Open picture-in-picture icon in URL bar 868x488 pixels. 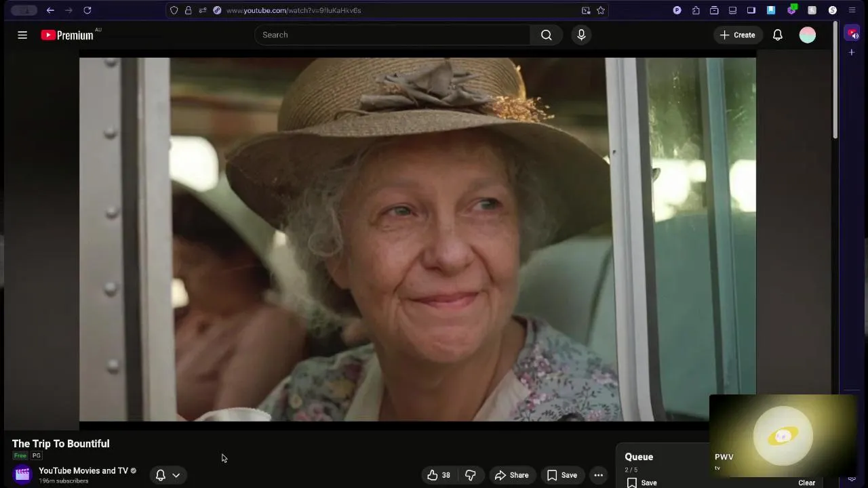(586, 10)
